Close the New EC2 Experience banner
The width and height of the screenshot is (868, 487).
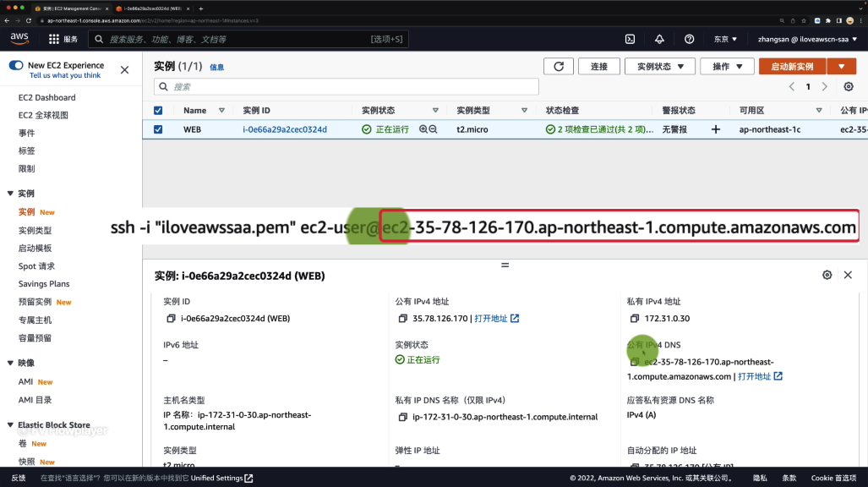[x=124, y=70]
